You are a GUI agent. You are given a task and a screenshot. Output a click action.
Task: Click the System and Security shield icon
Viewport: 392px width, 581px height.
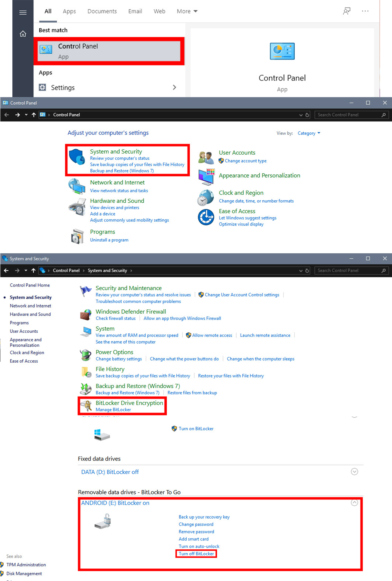(x=77, y=157)
